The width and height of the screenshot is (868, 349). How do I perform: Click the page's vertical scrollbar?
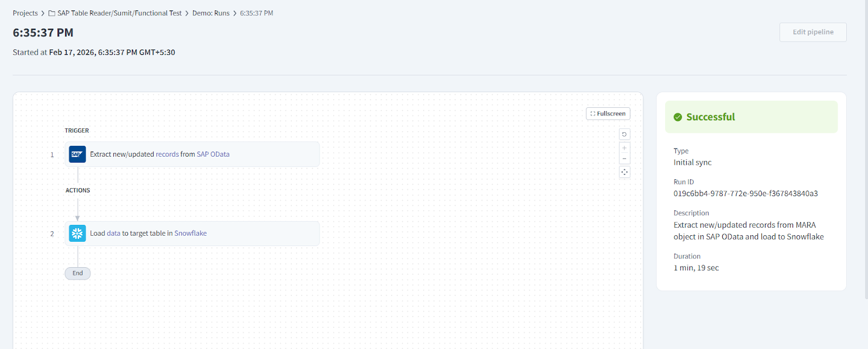pyautogui.click(x=865, y=146)
